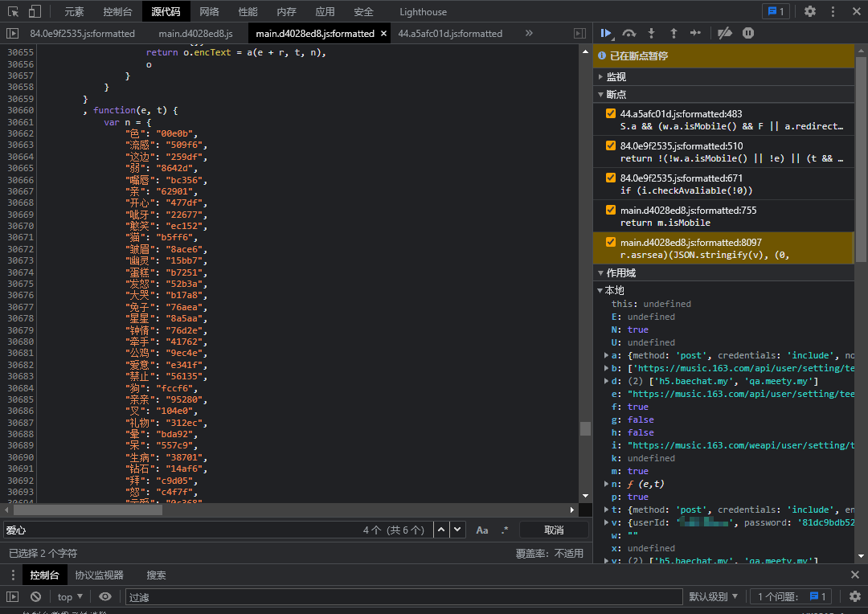Uncheck breakpoint 84.0e9f2535.js:formatted:510
This screenshot has width=868, height=614.
[x=611, y=145]
